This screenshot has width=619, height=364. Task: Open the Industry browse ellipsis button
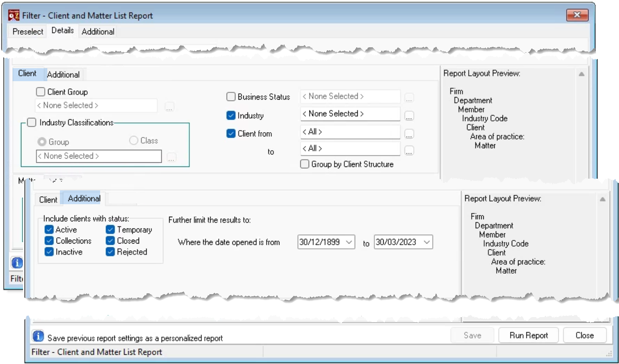[x=409, y=116]
